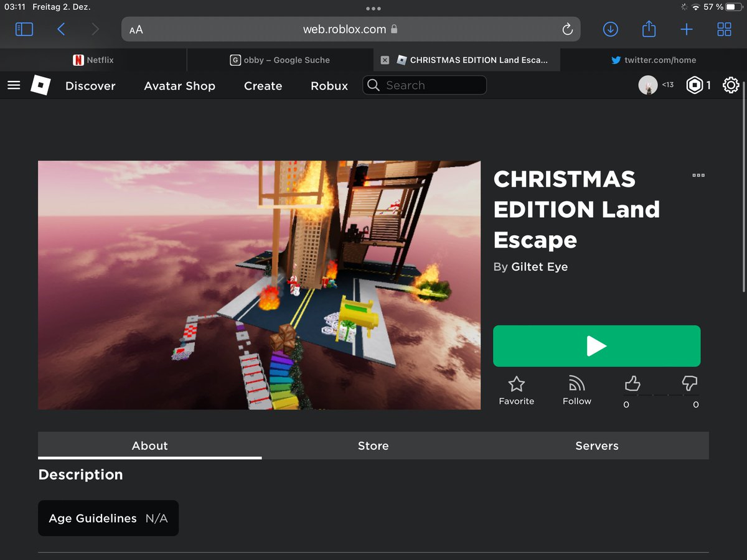Switch to the obby Google Suche tab
The image size is (747, 560).
(x=280, y=60)
